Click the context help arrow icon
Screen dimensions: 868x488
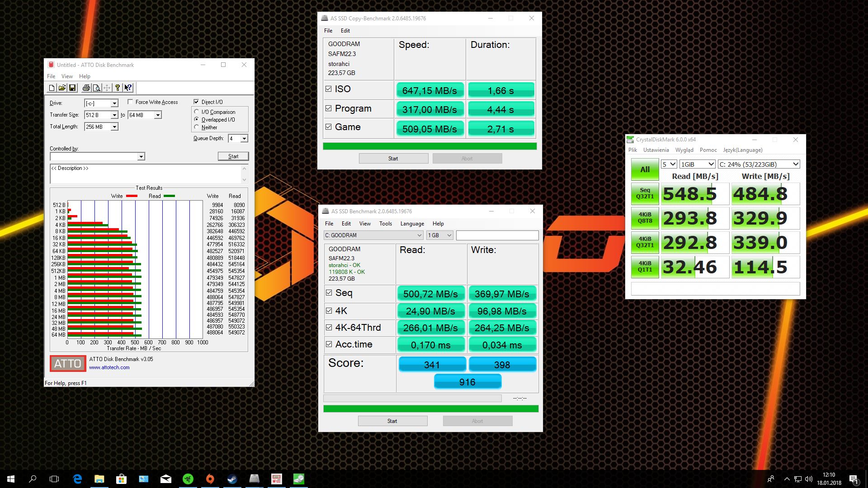[128, 88]
